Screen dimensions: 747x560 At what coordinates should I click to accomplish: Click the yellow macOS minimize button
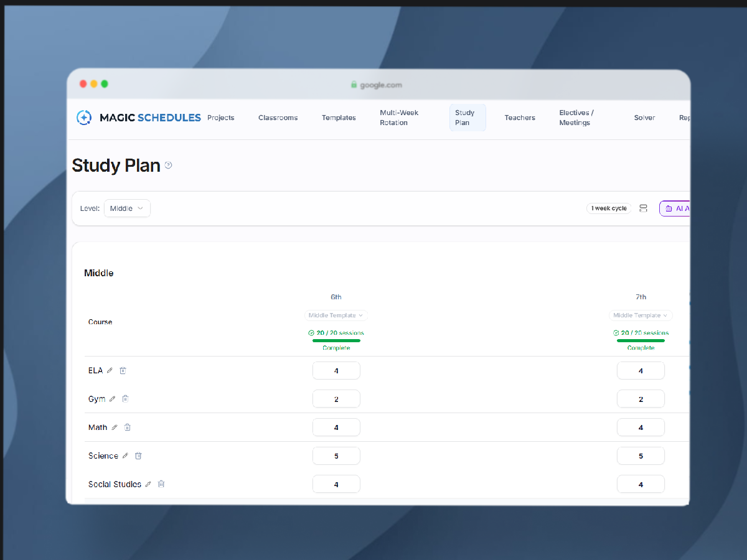pos(94,84)
